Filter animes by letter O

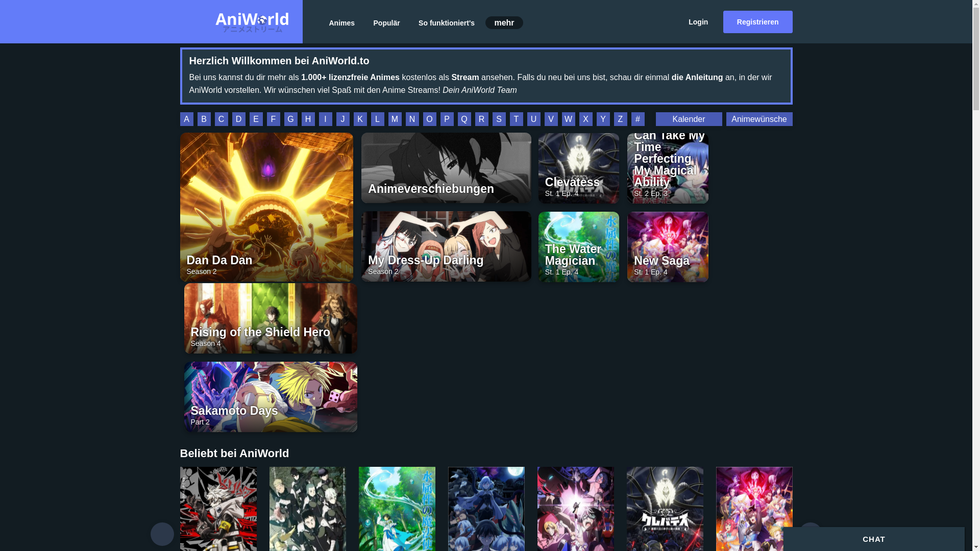point(429,119)
